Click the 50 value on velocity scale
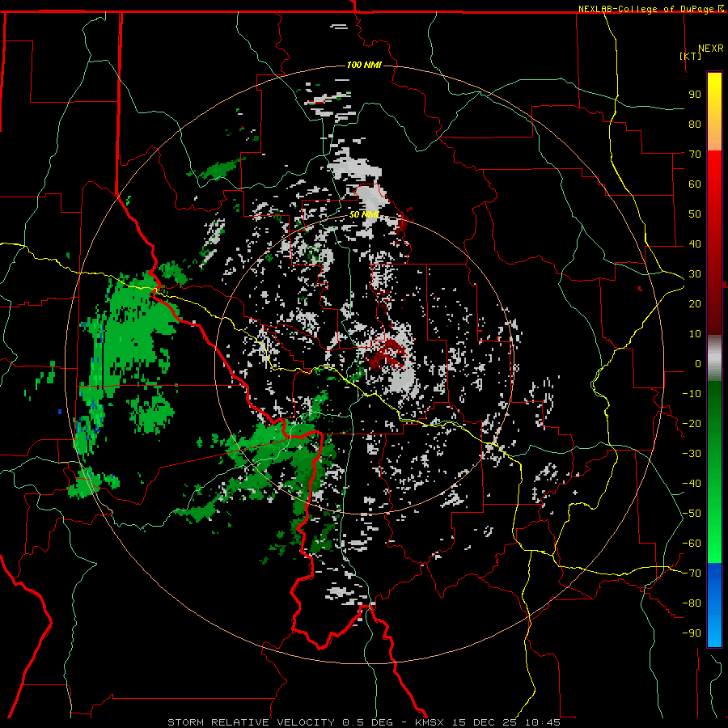 (x=695, y=214)
